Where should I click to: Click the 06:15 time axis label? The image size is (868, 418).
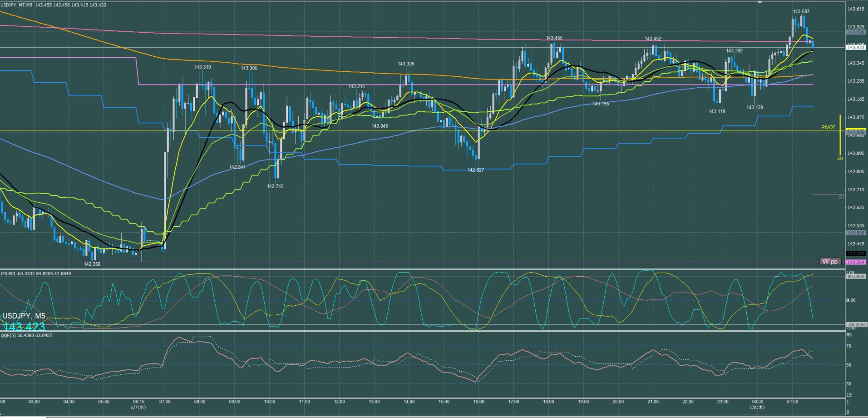[139, 402]
